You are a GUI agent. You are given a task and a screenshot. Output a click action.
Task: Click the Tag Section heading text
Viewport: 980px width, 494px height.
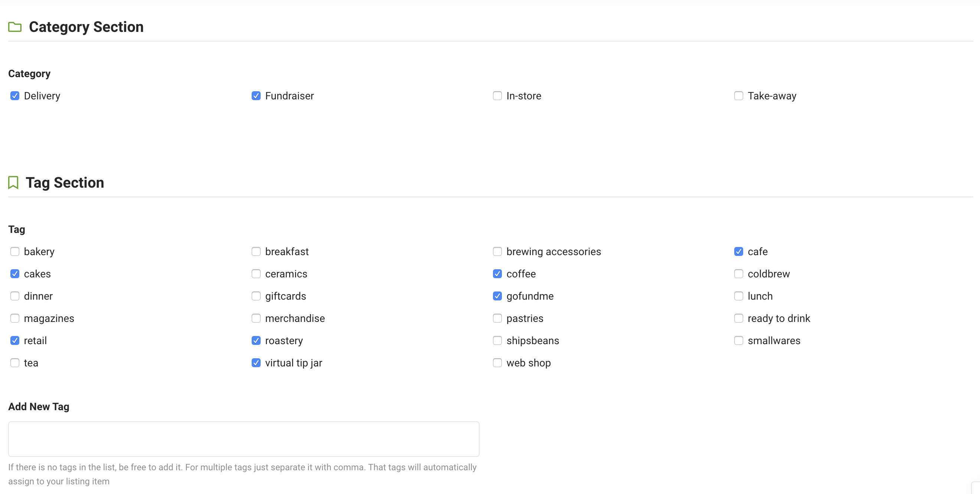tap(65, 183)
